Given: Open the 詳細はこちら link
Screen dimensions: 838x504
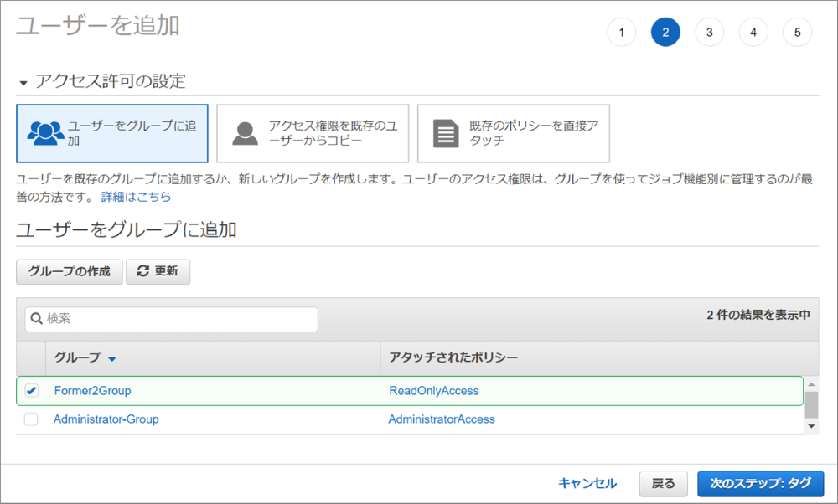Looking at the screenshot, I should click(136, 197).
